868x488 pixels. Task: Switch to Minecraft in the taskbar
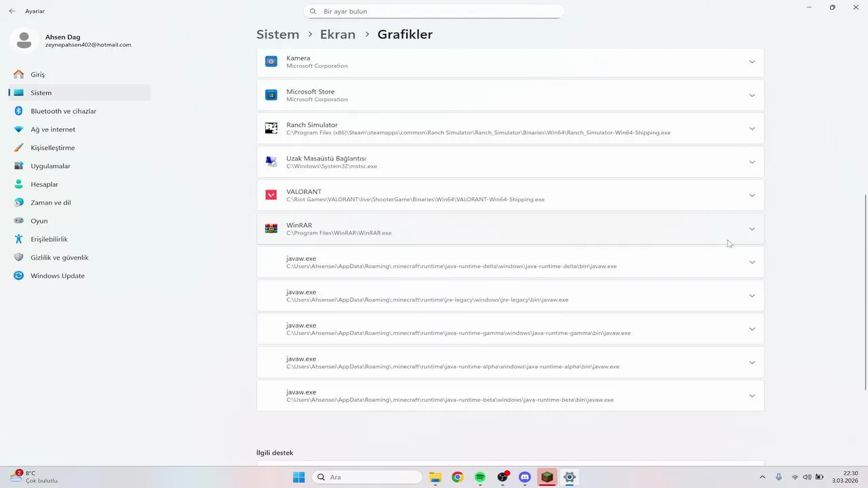547,477
